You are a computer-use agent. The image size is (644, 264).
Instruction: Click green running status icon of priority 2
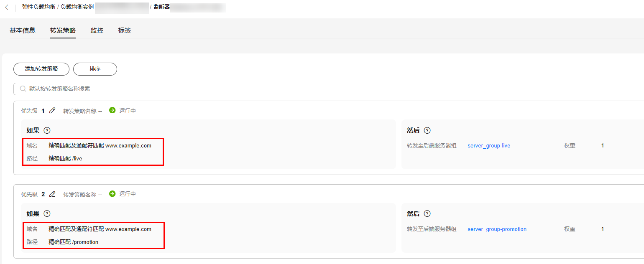point(112,194)
